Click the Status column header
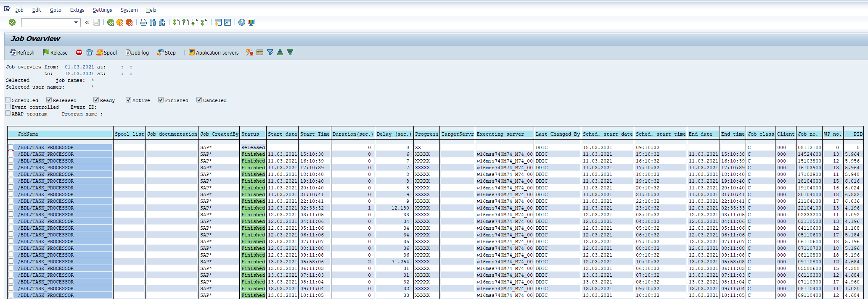 pyautogui.click(x=251, y=134)
